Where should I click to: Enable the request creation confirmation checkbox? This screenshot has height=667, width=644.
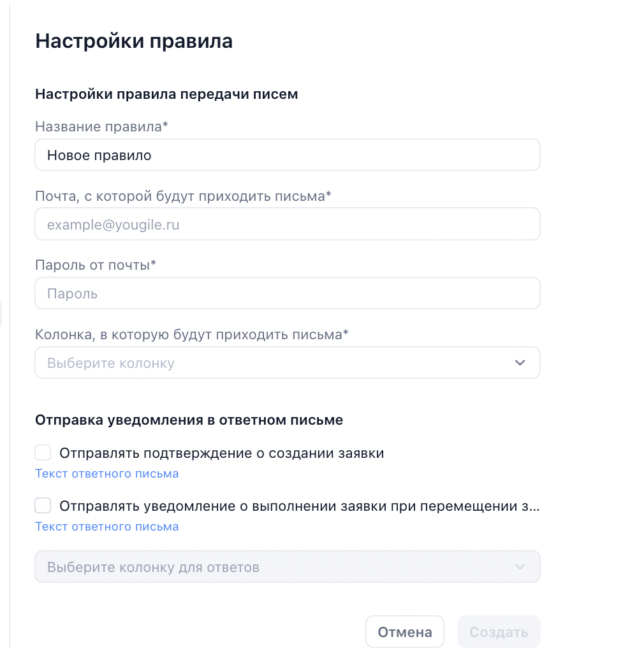point(43,453)
